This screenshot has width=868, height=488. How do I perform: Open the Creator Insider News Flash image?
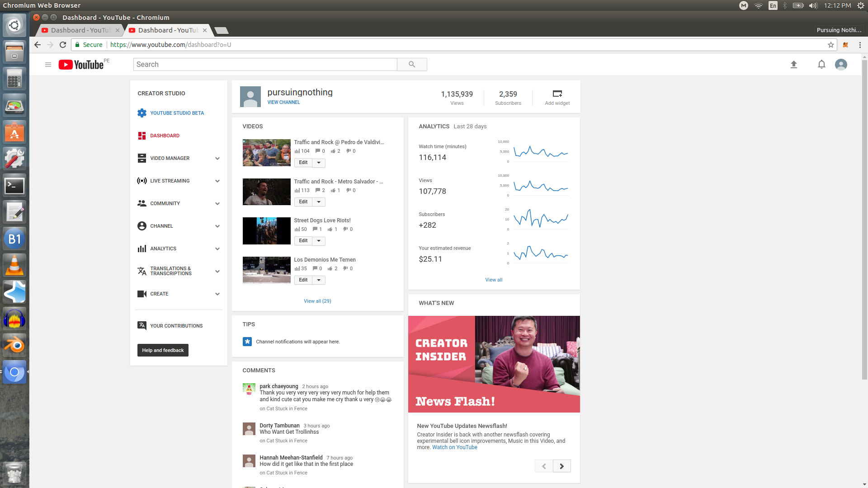[x=494, y=364]
